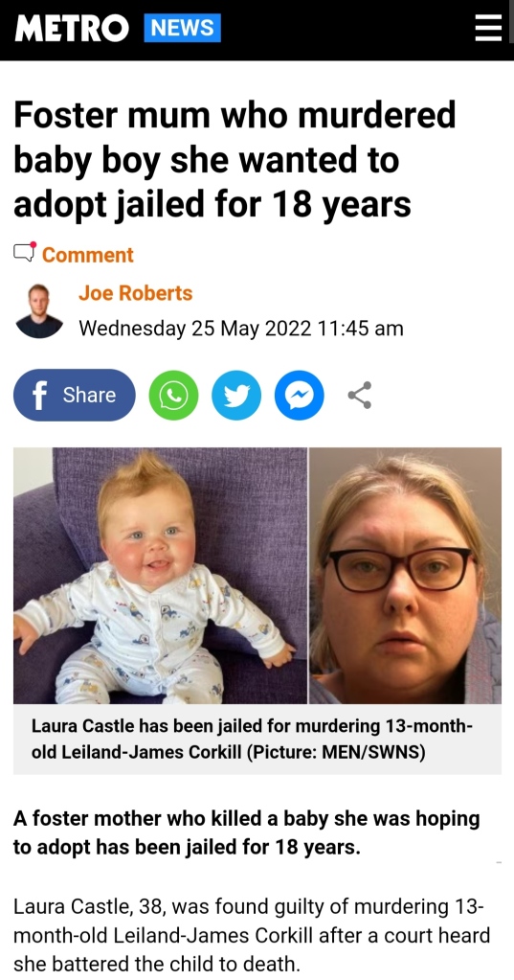
Task: Select the article headline text
Action: pos(235,159)
